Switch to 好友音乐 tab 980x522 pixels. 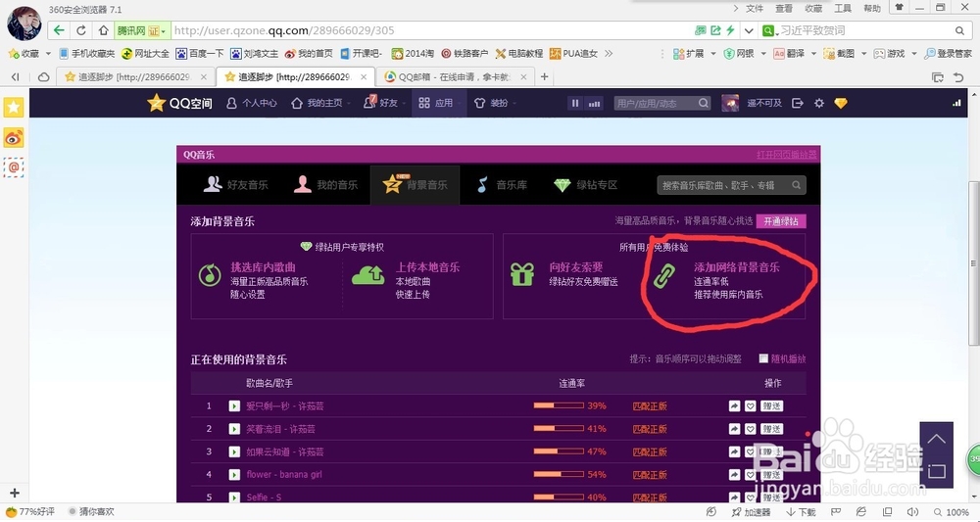point(235,185)
